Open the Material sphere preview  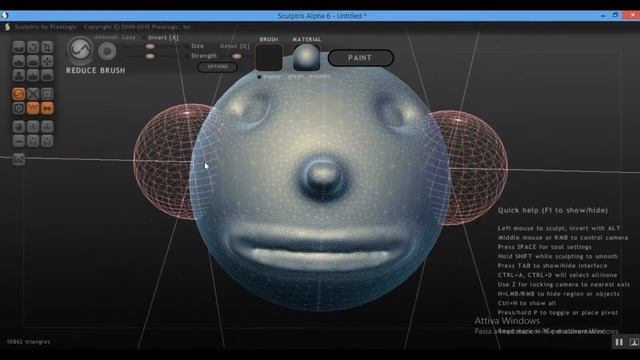point(306,58)
